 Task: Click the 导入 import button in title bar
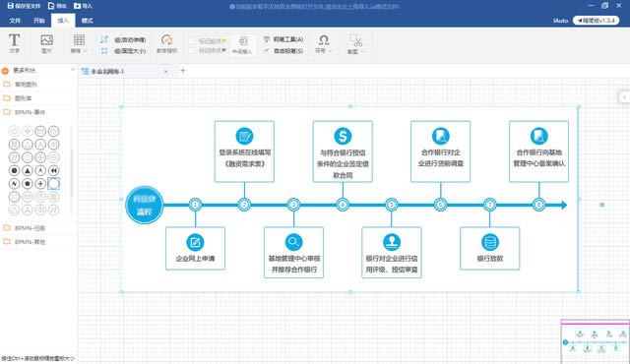tap(83, 6)
